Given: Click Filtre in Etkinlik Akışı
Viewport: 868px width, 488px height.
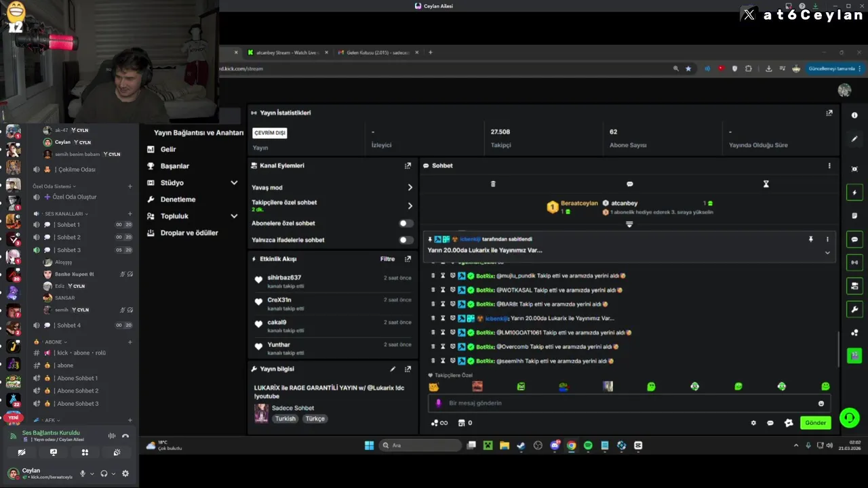Looking at the screenshot, I should pos(387,259).
